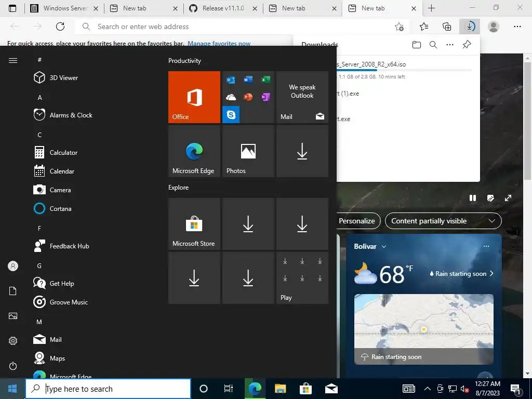The height and width of the screenshot is (399, 532).
Task: Open the Microsoft Store tile
Action: pyautogui.click(x=194, y=224)
